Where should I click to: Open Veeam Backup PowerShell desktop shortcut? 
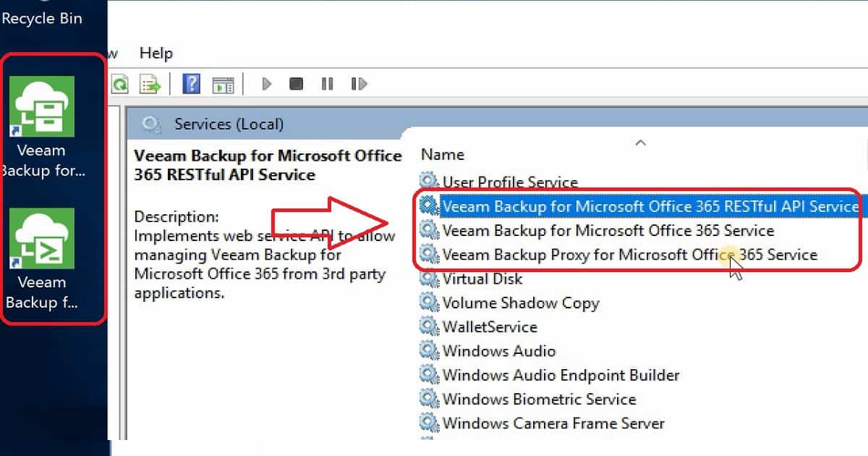click(42, 258)
